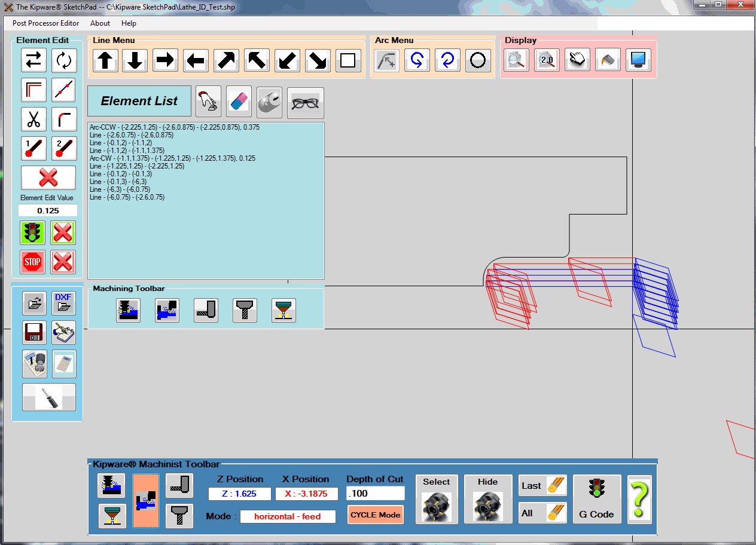Click the grooving tool icon in Machining Toolbar
The width and height of the screenshot is (756, 545).
(x=206, y=310)
